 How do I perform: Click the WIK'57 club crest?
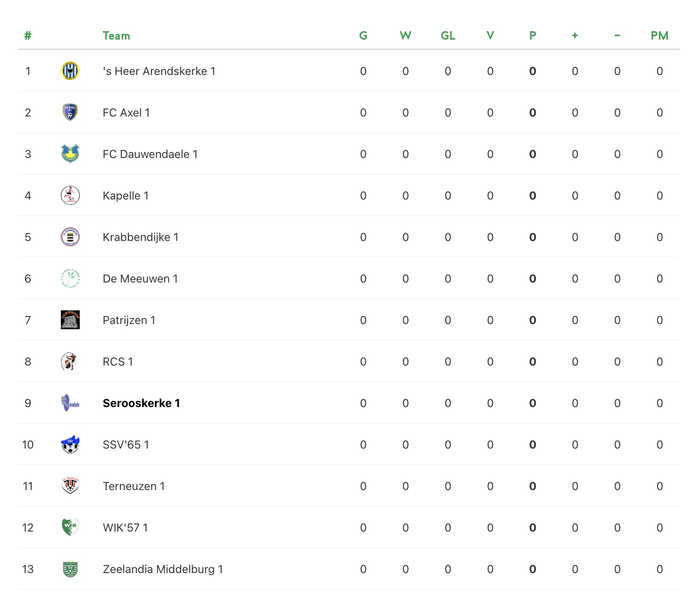pos(70,528)
